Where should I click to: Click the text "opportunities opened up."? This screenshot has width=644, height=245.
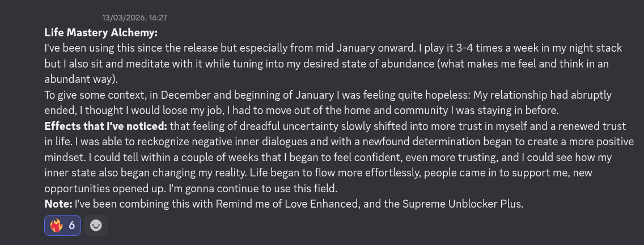105,187
